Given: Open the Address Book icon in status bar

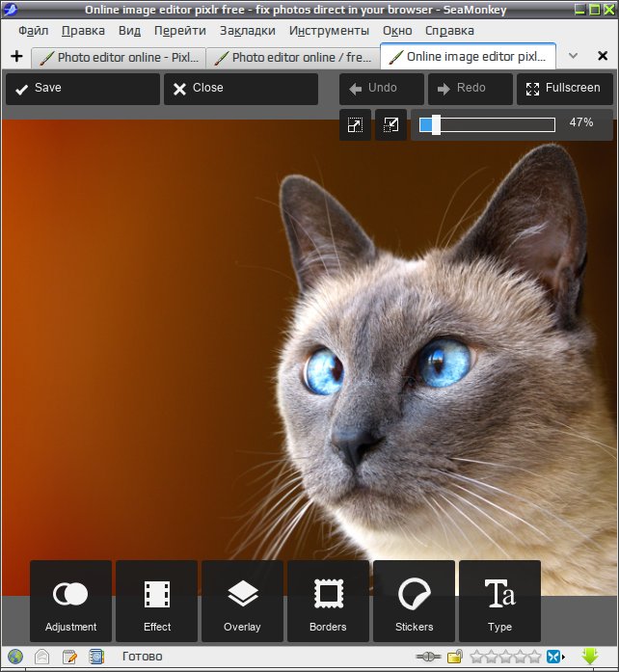Looking at the screenshot, I should [x=96, y=657].
